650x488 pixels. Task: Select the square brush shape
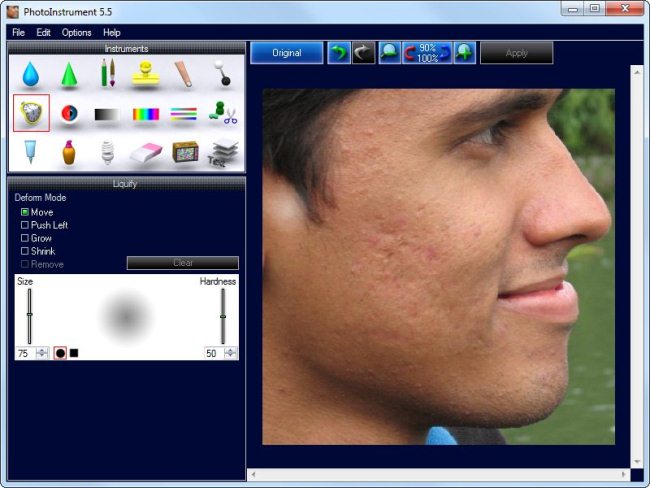[x=74, y=353]
